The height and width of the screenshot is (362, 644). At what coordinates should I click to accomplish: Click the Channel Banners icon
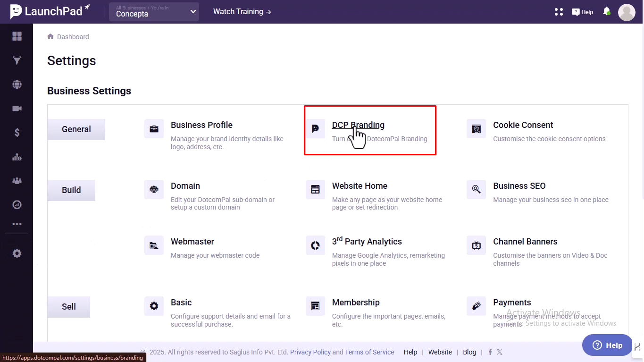click(x=477, y=245)
